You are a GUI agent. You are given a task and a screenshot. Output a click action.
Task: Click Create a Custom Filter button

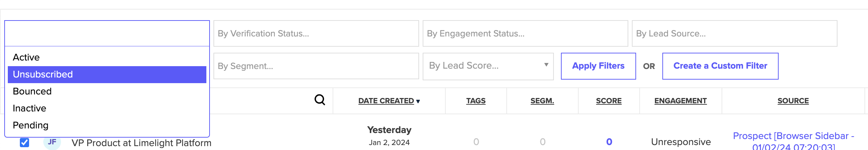pyautogui.click(x=720, y=66)
